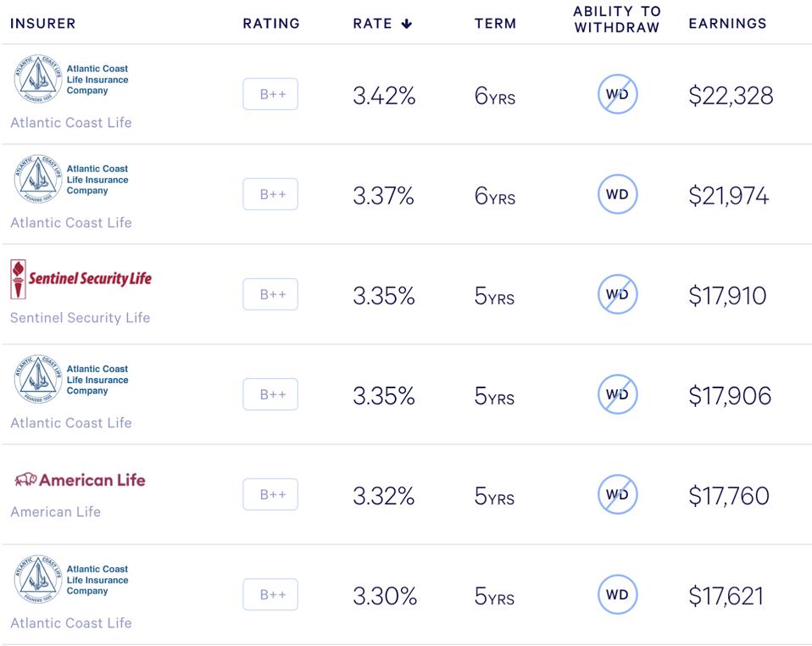This screenshot has height=646, width=812.
Task: Click the Atlantic Coast Life anchor seal logo
Action: click(x=36, y=80)
